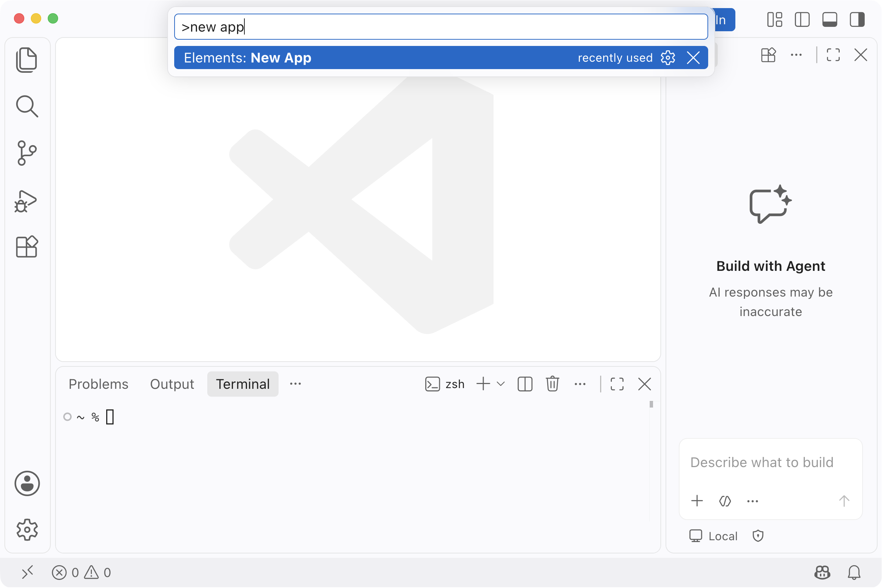Toggle bottom panel visibility
Viewport: 882px width, 588px height.
click(829, 19)
